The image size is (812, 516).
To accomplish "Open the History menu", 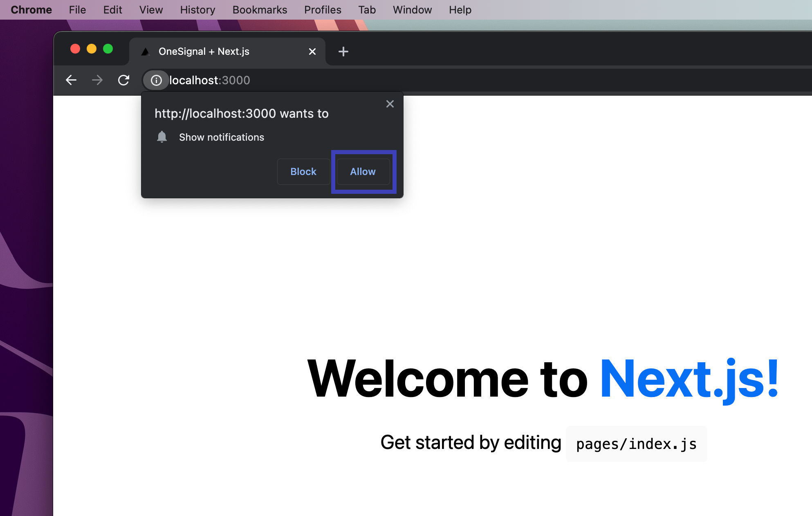I will coord(197,10).
